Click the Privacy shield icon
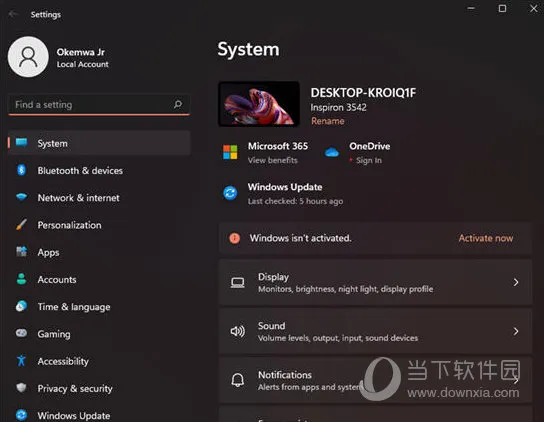Image resolution: width=544 pixels, height=422 pixels. click(22, 388)
